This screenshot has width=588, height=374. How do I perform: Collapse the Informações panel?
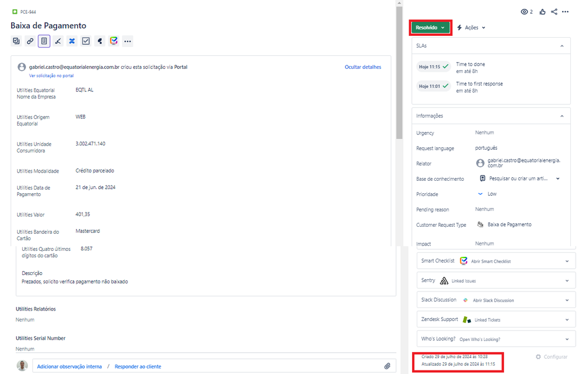point(561,115)
